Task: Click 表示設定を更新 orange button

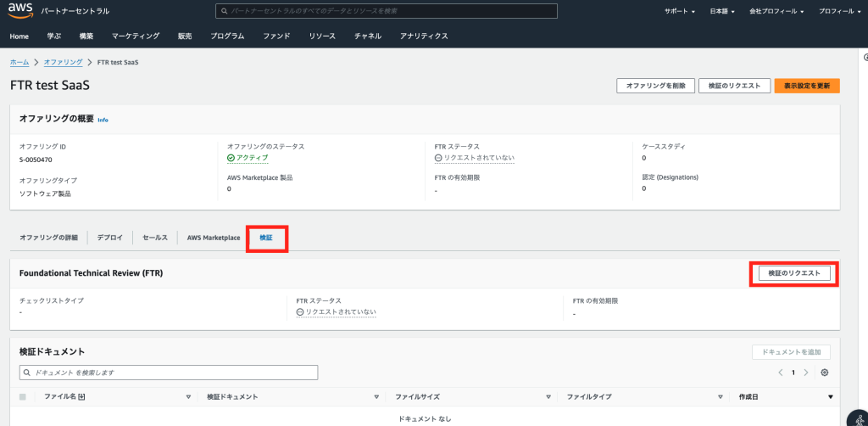Action: click(x=807, y=86)
